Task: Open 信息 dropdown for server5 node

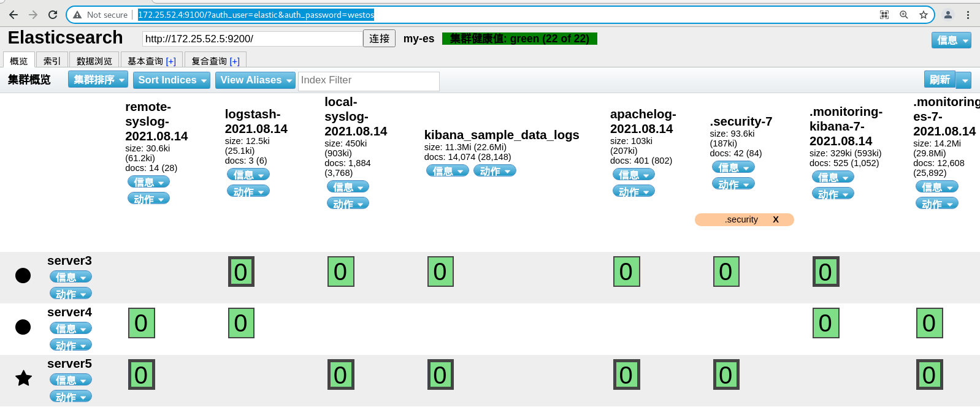Action: point(71,380)
